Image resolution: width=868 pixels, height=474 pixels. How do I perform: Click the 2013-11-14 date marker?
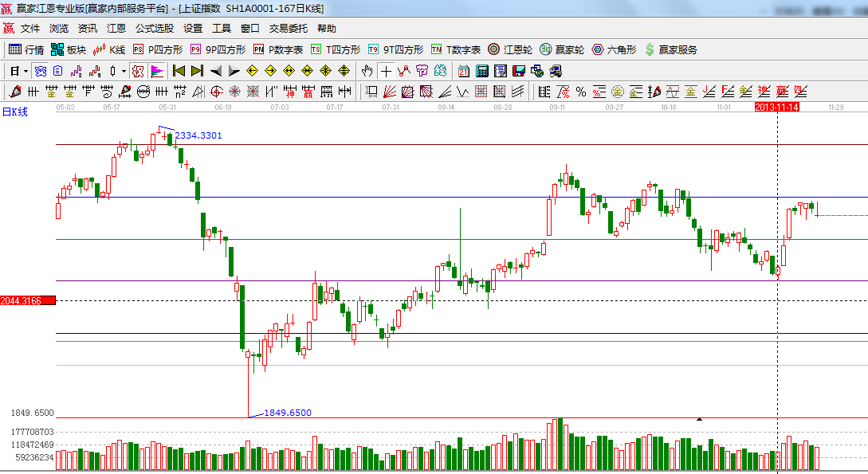coord(776,107)
